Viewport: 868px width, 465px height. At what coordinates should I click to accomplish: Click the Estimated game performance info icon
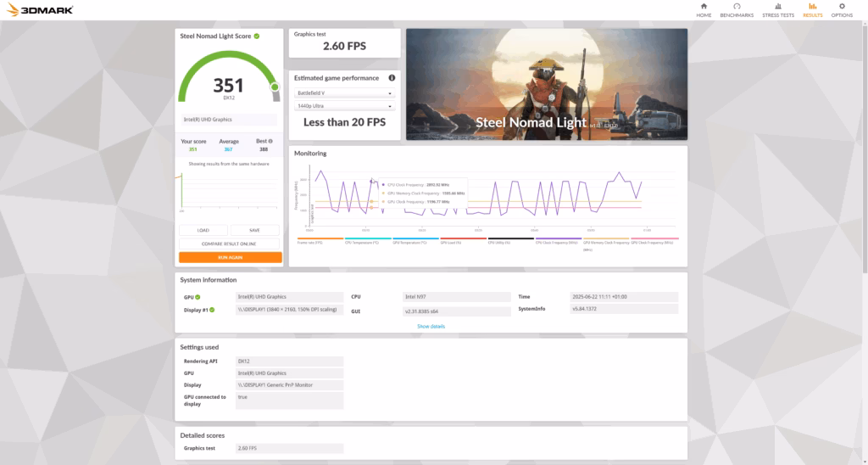(392, 77)
